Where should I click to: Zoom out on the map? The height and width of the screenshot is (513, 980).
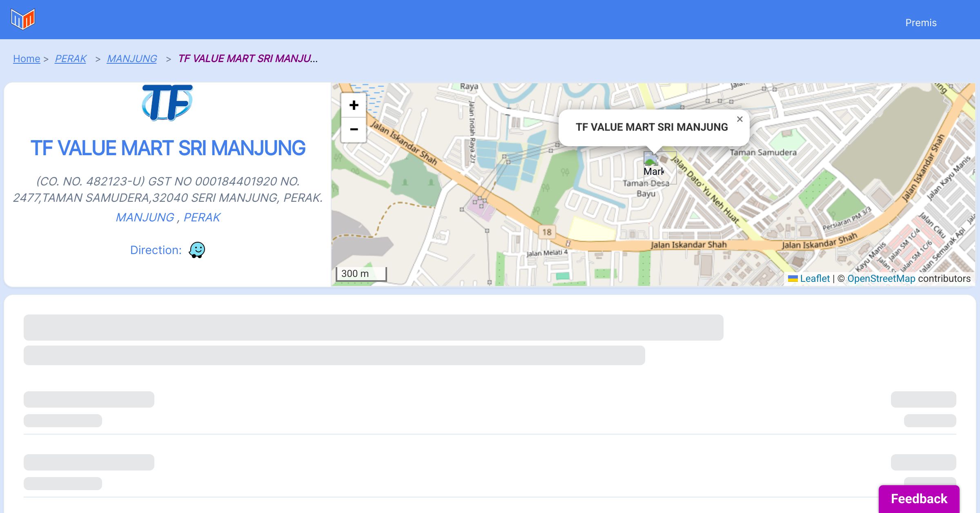[354, 129]
